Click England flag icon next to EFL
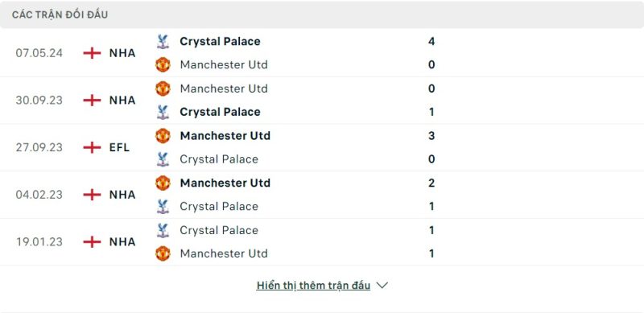 pyautogui.click(x=92, y=147)
